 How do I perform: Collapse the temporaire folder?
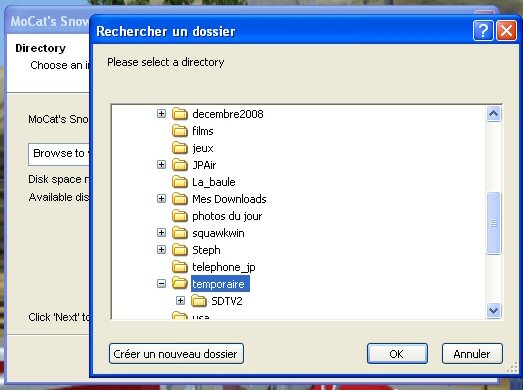[161, 284]
